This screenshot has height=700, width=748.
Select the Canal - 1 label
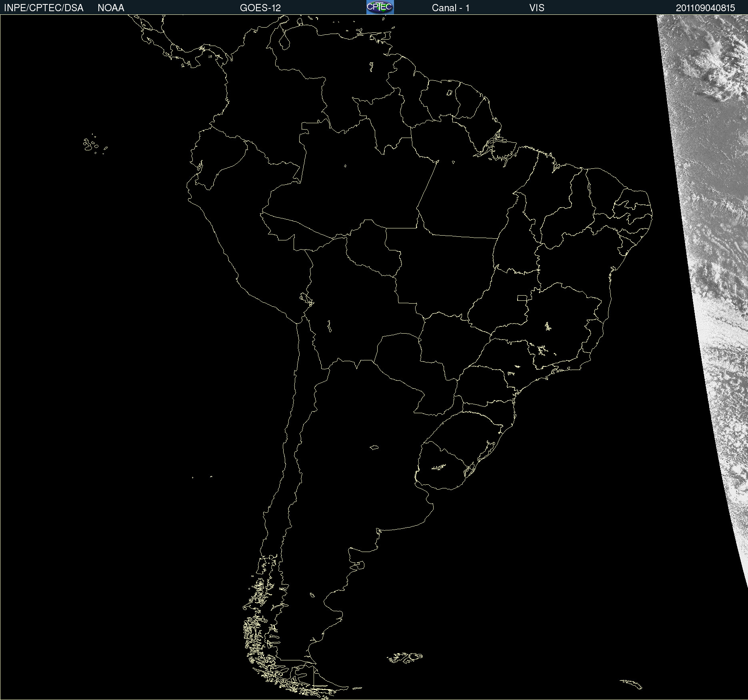coord(451,8)
